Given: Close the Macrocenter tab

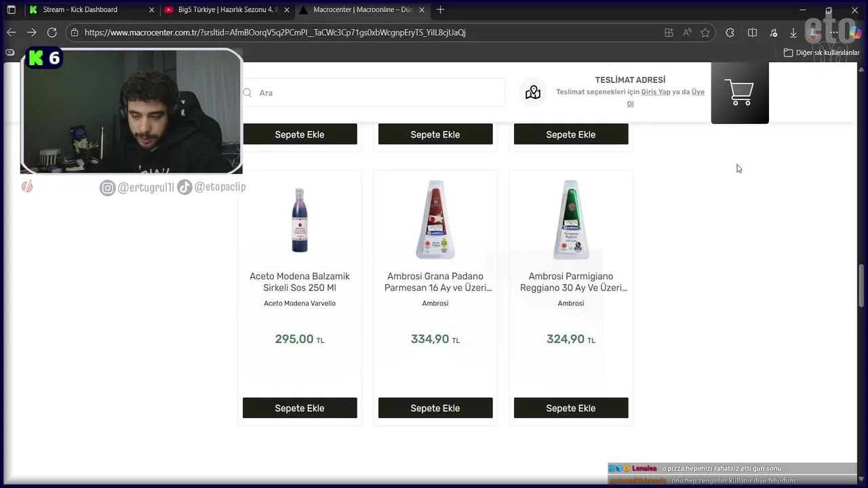Looking at the screenshot, I should point(422,9).
